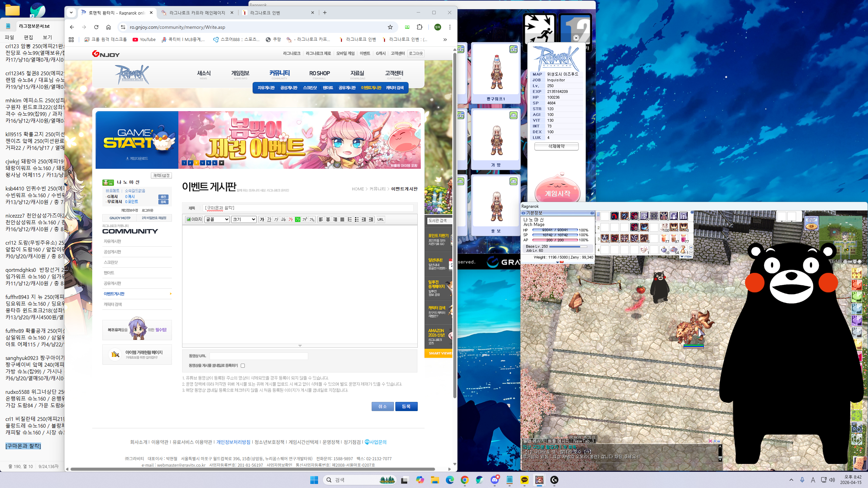Screen dimensions: 868x488
Task: Open the font (글꼴) dropdown
Action: 217,219
